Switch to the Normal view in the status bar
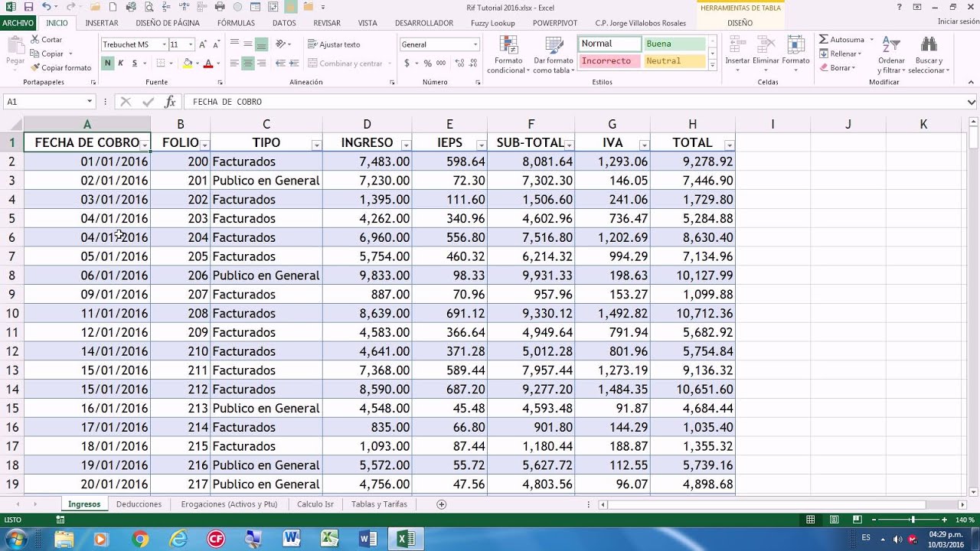The width and height of the screenshot is (980, 551). pyautogui.click(x=811, y=520)
